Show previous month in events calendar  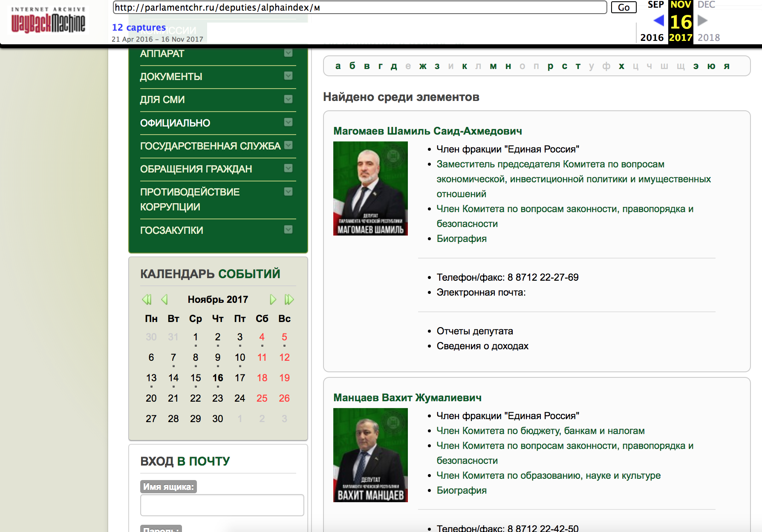(165, 299)
